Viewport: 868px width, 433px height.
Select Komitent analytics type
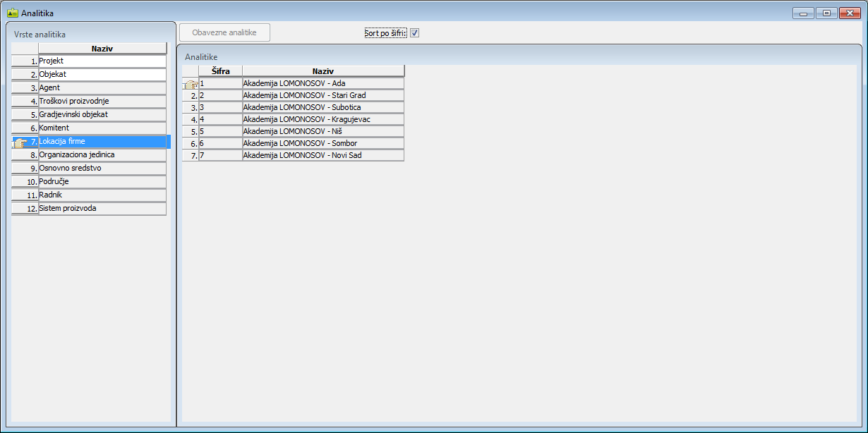(102, 128)
